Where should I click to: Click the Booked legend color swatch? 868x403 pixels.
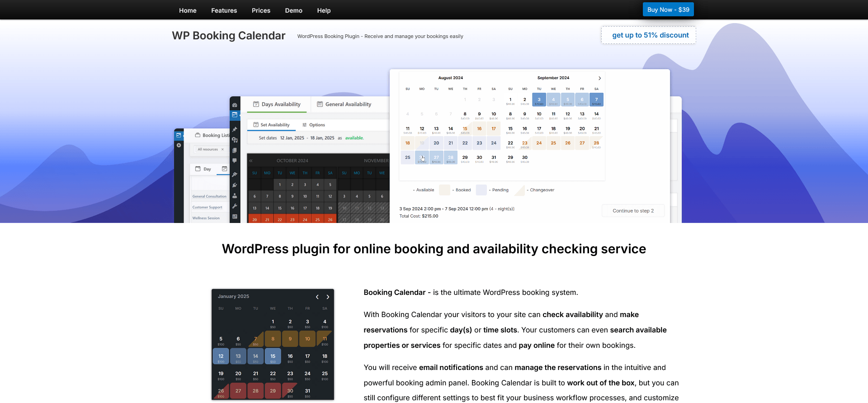point(445,190)
